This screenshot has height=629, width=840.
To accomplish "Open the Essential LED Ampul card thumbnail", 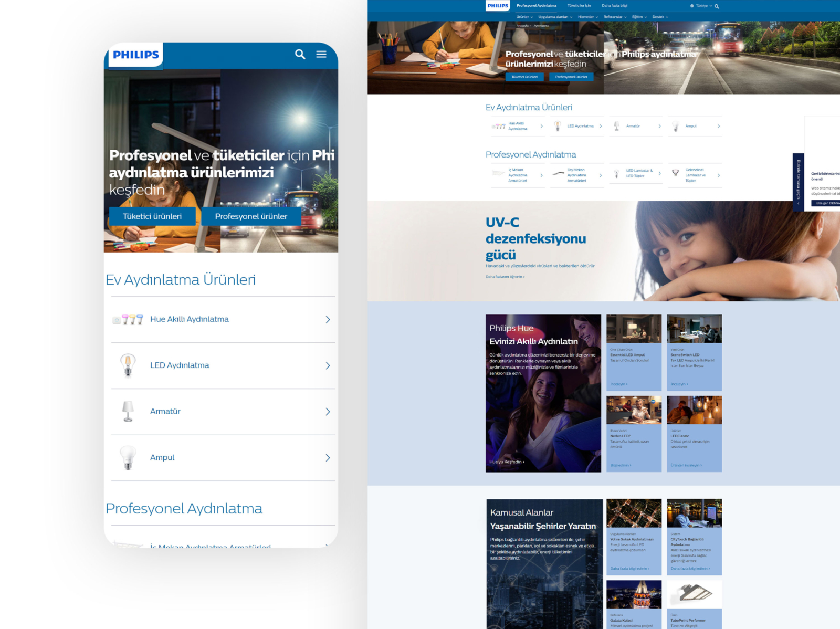I will [634, 329].
